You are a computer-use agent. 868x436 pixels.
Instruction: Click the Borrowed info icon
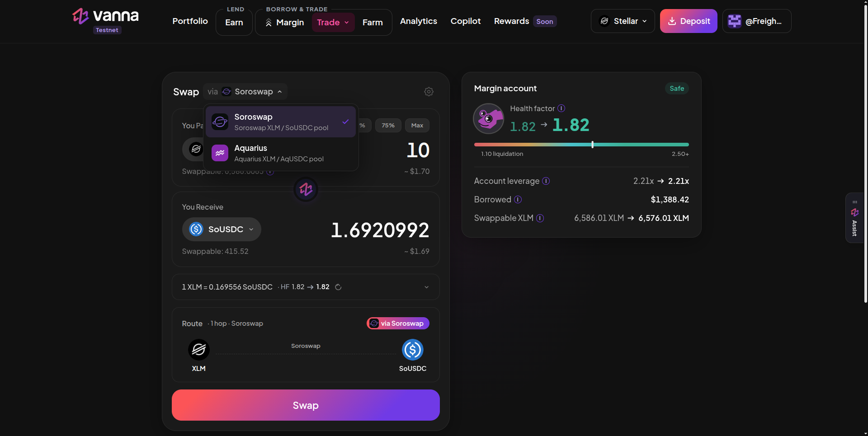[x=518, y=200]
